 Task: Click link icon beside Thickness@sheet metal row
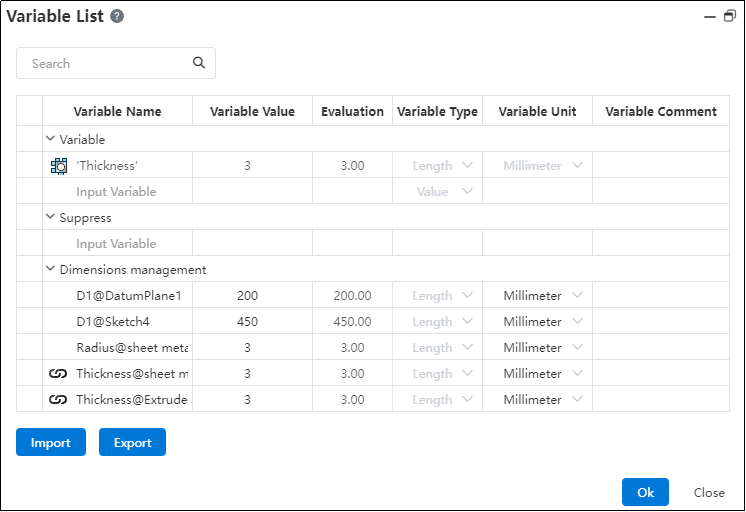coord(58,374)
